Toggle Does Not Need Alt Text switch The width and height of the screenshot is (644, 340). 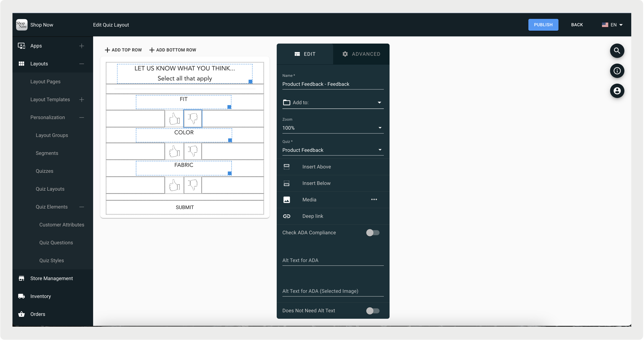click(373, 311)
